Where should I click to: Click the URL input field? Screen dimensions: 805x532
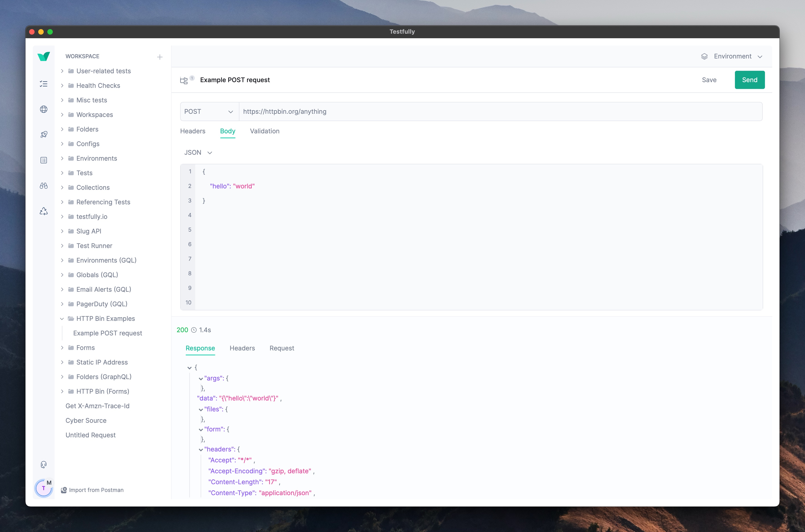501,112
